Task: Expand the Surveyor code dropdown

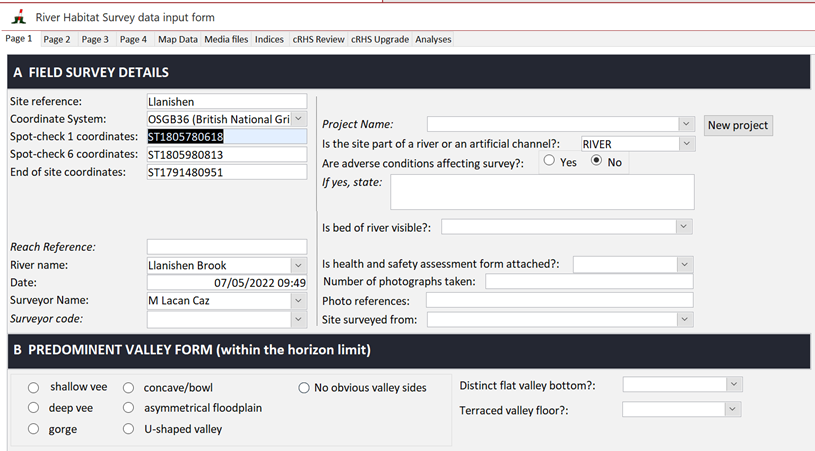Action: (299, 320)
